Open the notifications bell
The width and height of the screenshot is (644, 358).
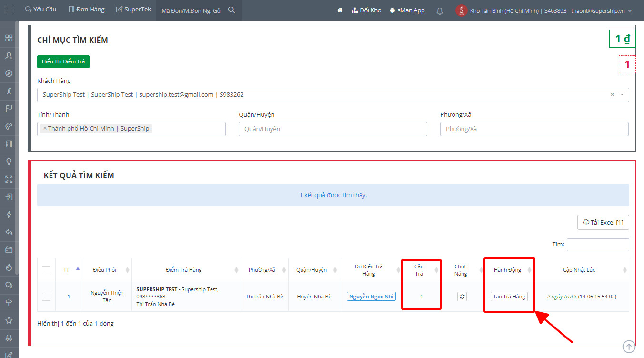click(x=440, y=10)
